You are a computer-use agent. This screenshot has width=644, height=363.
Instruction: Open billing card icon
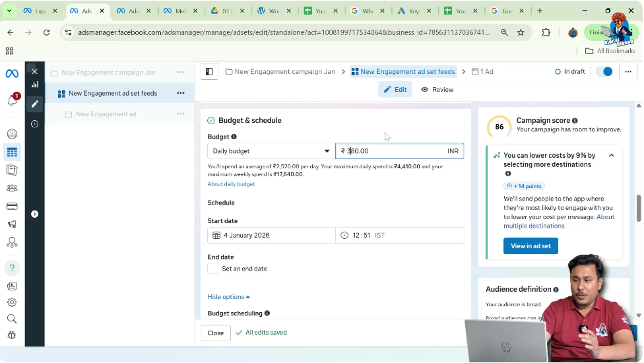coord(12,206)
